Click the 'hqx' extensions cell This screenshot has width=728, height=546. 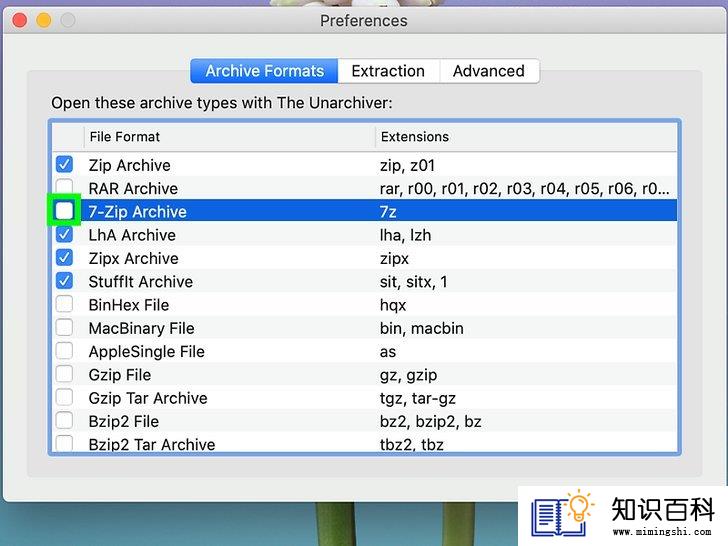point(393,305)
